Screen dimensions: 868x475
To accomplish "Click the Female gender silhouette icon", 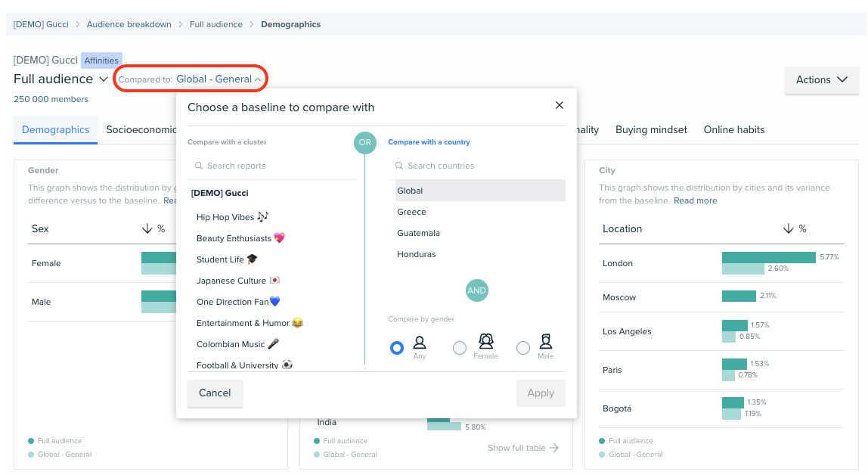I will tap(485, 342).
